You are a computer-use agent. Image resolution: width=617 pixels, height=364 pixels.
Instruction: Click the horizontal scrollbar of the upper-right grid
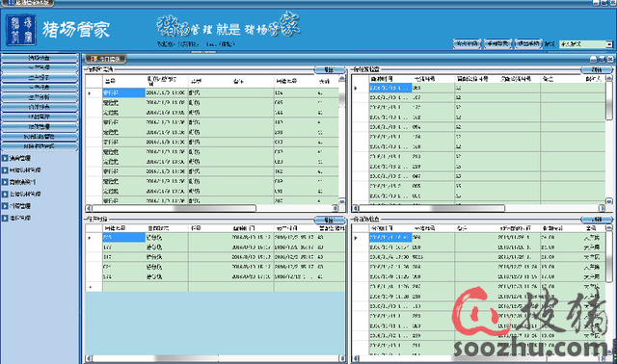coord(479,208)
